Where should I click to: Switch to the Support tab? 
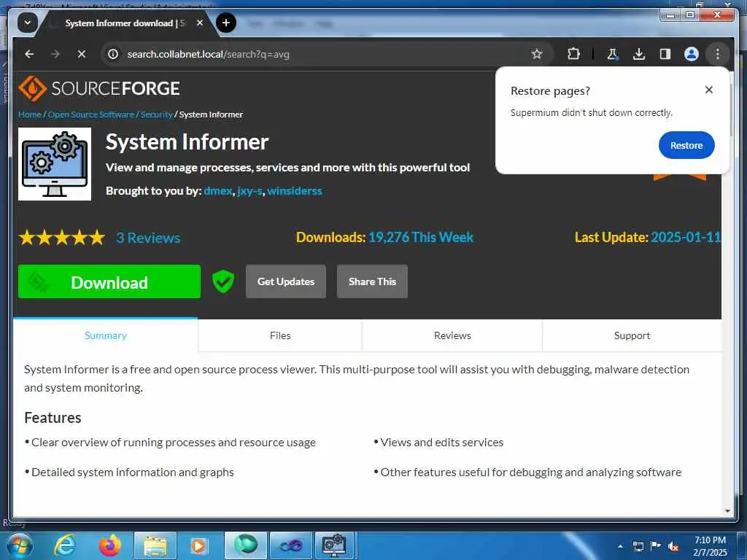(632, 335)
